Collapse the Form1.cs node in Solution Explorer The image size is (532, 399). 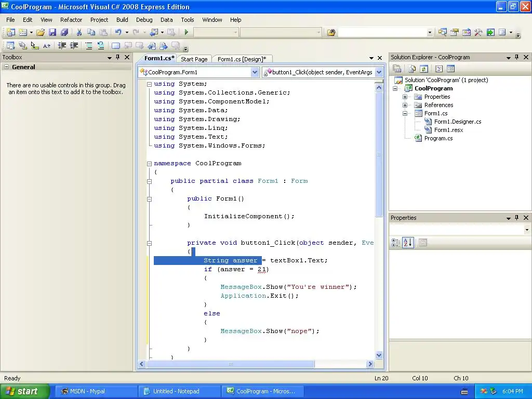point(405,113)
